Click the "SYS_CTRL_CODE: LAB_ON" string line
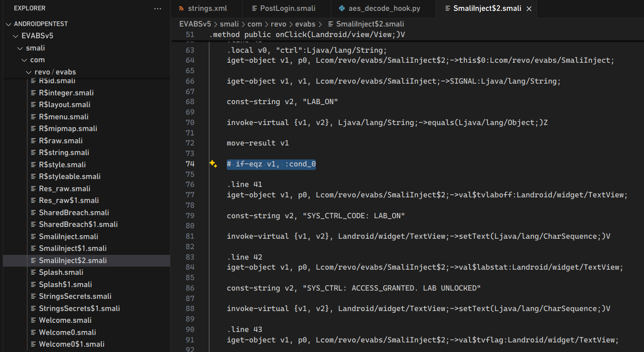 [316, 216]
